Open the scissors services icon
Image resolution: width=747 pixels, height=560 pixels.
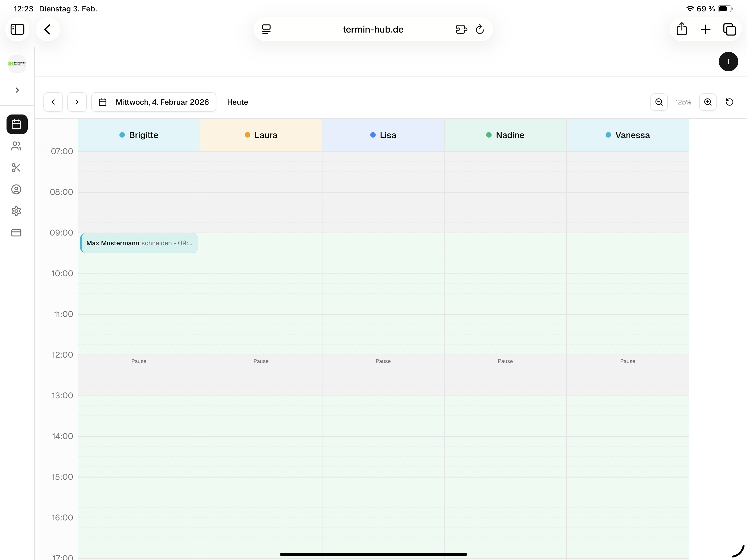click(x=16, y=168)
